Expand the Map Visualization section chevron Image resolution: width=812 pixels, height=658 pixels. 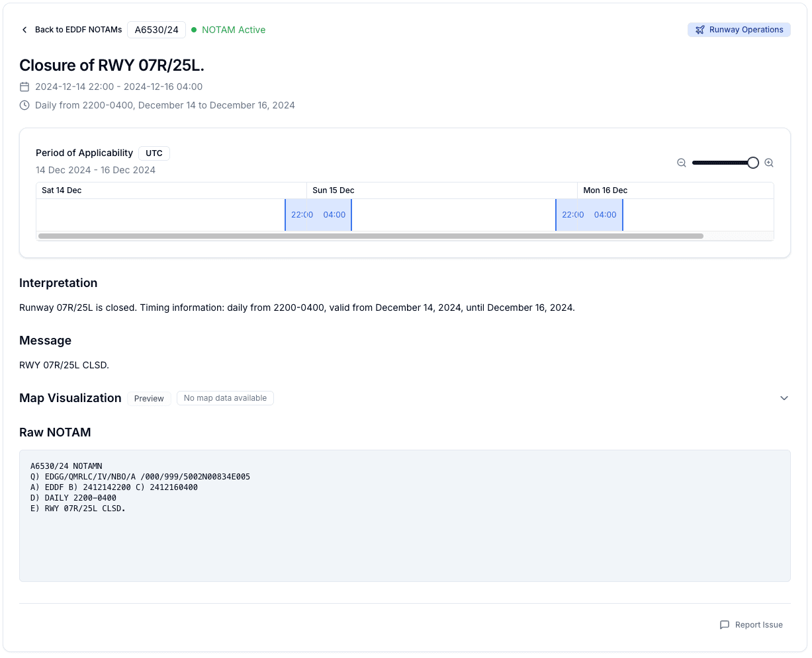click(x=784, y=398)
